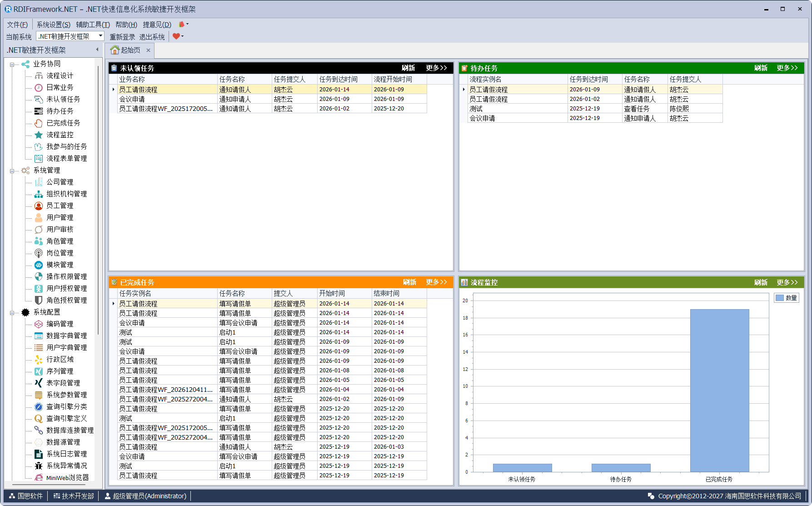
Task: Open 流程监控 star icon in navigation tree
Action: pos(39,135)
